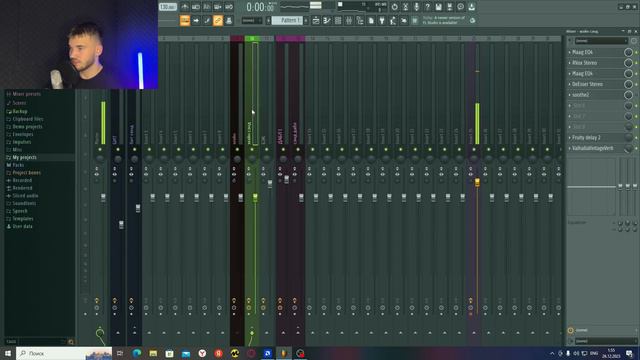Image resolution: width=640 pixels, height=360 pixels.
Task: Open Microsoft Edge from the taskbar
Action: (137, 353)
